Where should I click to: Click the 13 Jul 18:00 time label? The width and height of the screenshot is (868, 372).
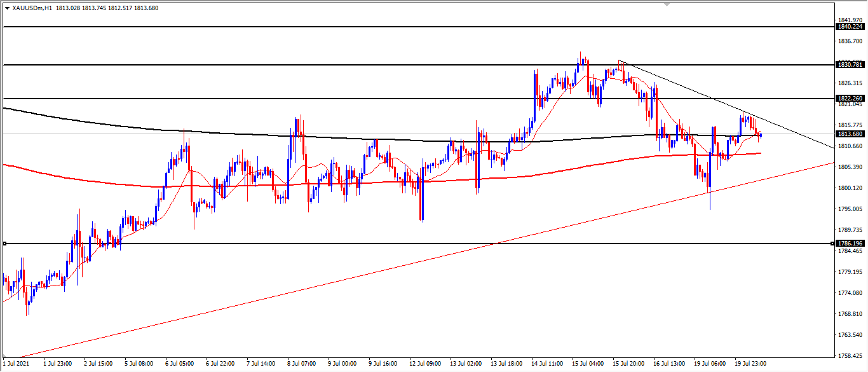click(x=506, y=364)
